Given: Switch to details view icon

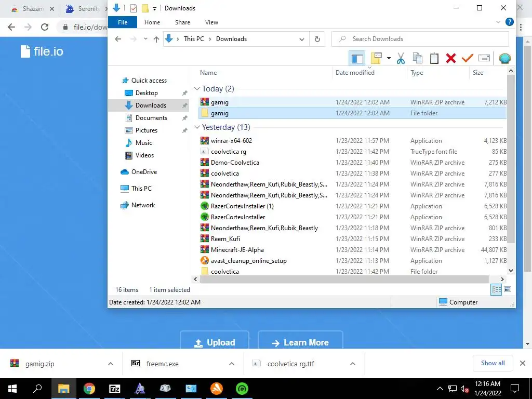Looking at the screenshot, I should pyautogui.click(x=496, y=289).
